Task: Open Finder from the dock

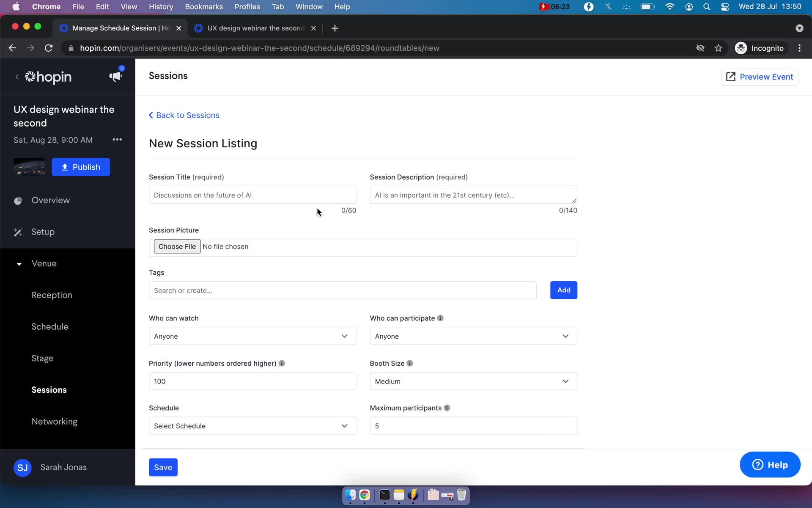Action: point(350,494)
